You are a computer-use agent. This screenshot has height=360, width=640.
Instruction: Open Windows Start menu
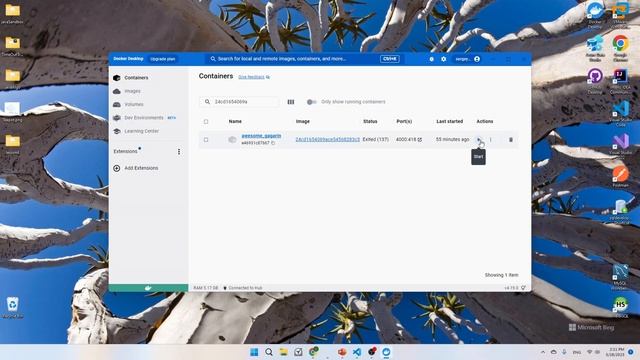pyautogui.click(x=254, y=352)
